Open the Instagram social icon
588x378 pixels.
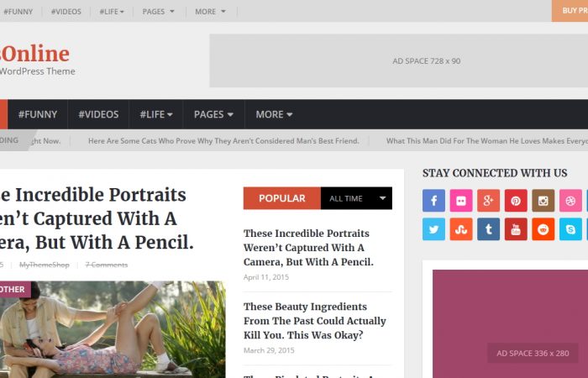click(543, 201)
